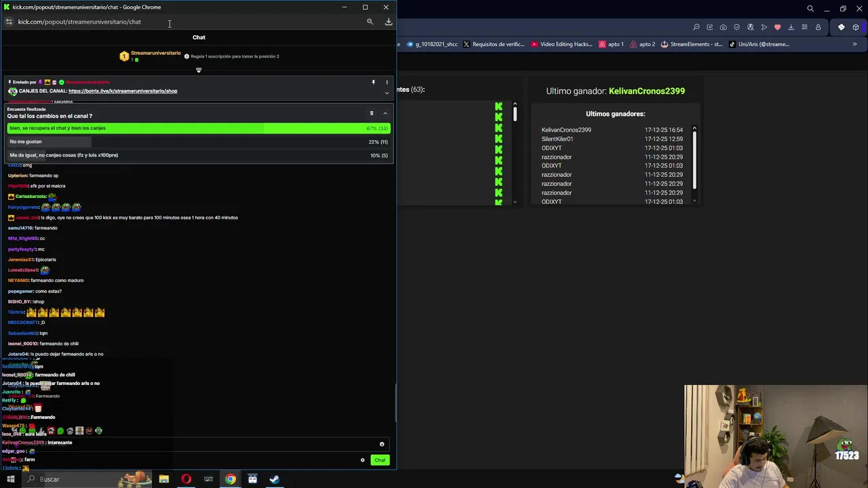The image size is (868, 488).
Task: Open Google Chrome from taskbar
Action: tap(231, 479)
